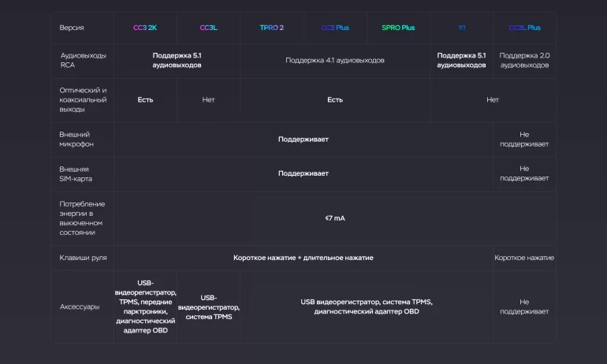607x364 pixels.
Task: Click the accessories cell mentioning передние парктроники
Action: (145, 306)
